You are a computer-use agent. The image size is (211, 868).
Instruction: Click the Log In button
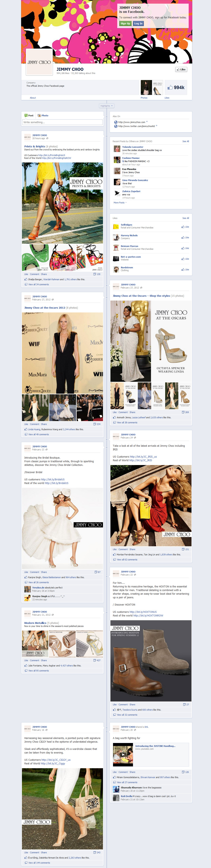[x=138, y=24]
